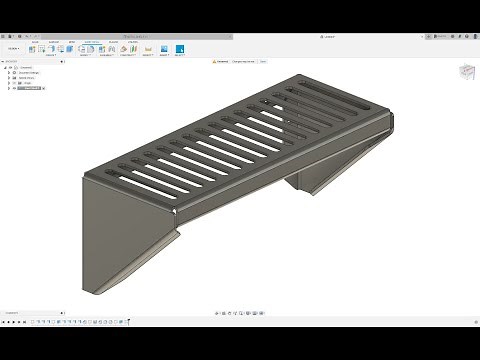Play the timeline
Viewport: 480px width, 360px height.
(x=13, y=322)
